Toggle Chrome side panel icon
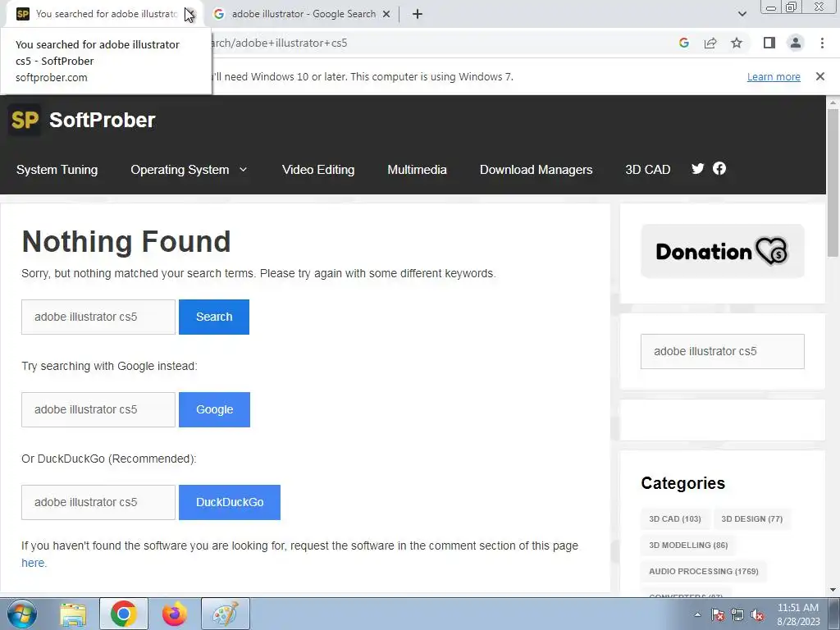 769,43
